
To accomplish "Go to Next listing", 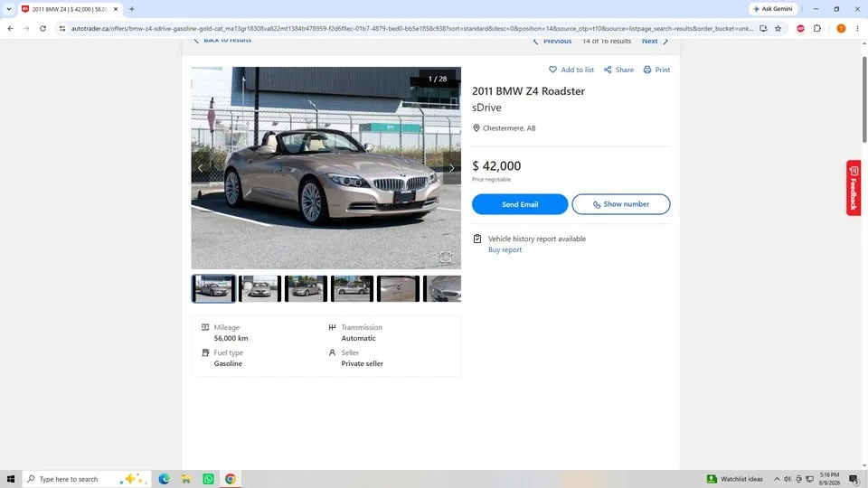I will [x=655, y=42].
